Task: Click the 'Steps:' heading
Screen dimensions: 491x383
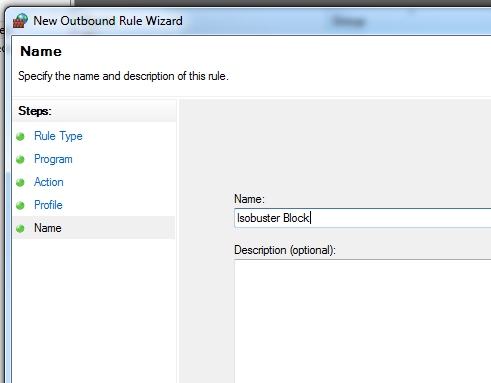Action: (35, 111)
